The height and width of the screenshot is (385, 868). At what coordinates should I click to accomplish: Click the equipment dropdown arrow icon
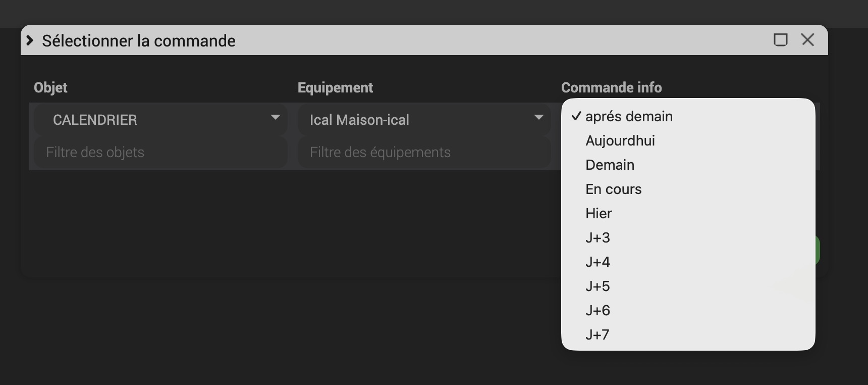coord(538,117)
